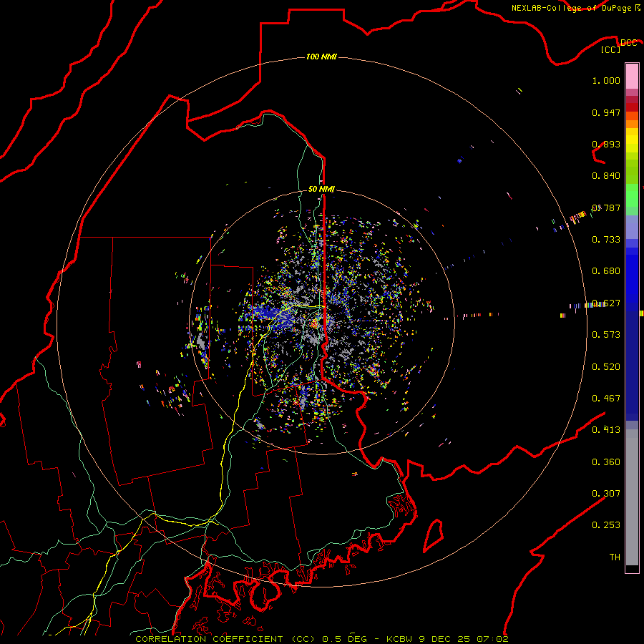Select the 0.787 scale value
The image size is (644, 644).
pyautogui.click(x=606, y=208)
